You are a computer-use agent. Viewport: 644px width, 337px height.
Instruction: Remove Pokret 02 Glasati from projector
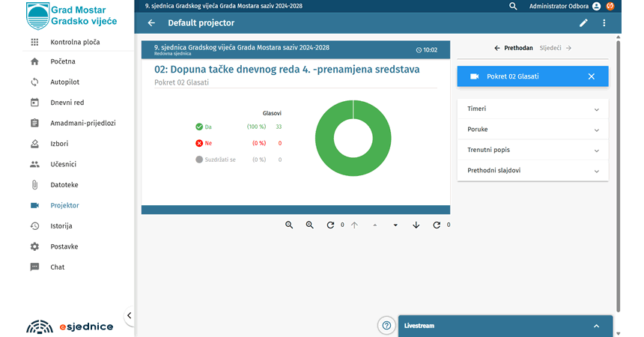point(591,76)
